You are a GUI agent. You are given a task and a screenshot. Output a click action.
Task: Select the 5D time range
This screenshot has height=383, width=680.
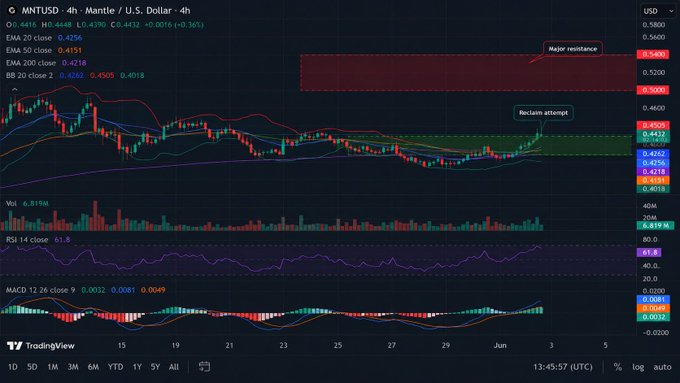(x=32, y=367)
